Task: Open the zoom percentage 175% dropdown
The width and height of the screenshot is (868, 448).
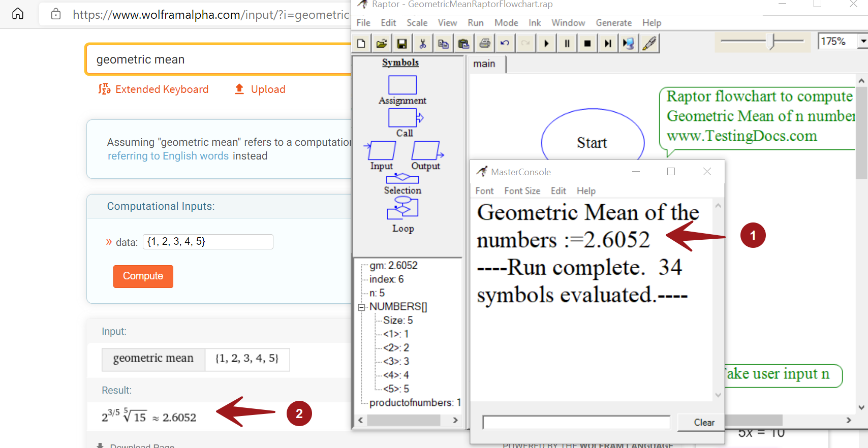Action: coord(862,41)
